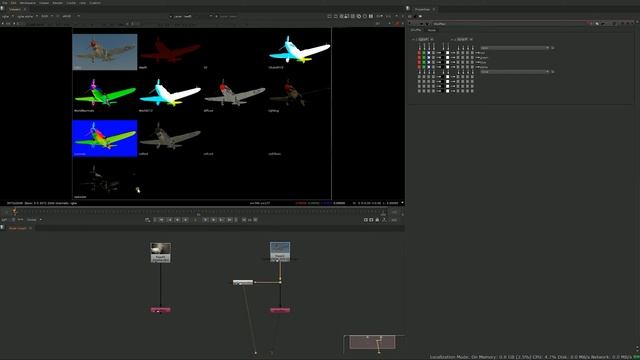Toggle green input checkbox in second output row
640x360 pixels.
(424, 58)
